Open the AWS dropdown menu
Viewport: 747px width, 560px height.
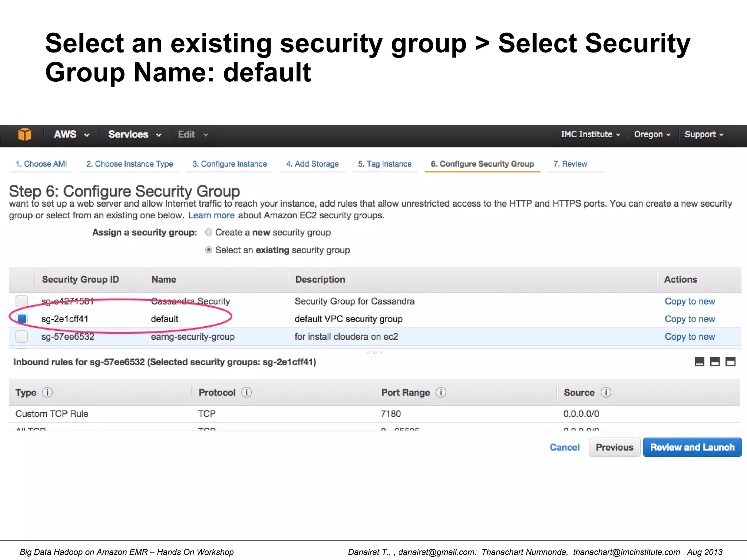pyautogui.click(x=72, y=134)
